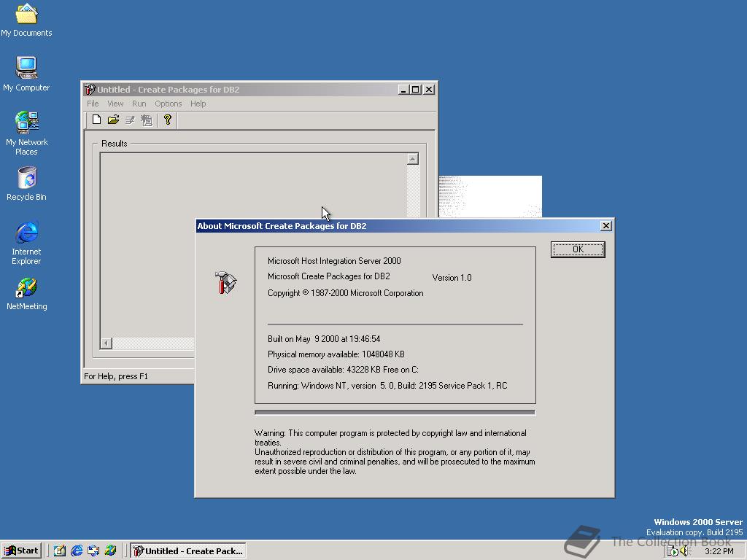
Task: Click Results scrollbar up arrow
Action: (413, 158)
